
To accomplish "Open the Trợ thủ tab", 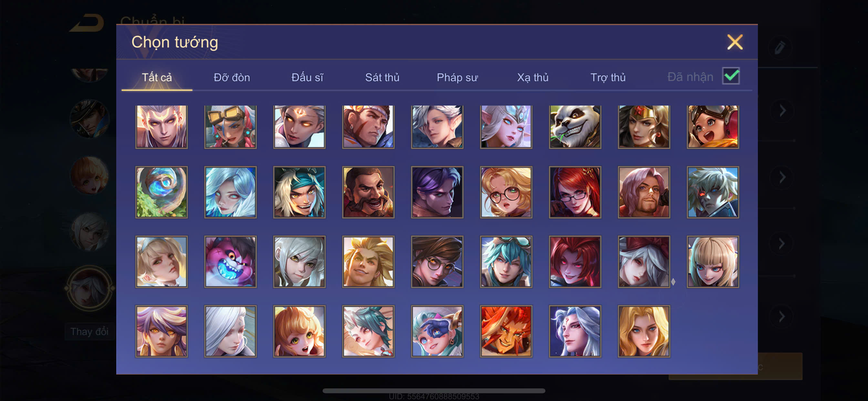I will 608,77.
